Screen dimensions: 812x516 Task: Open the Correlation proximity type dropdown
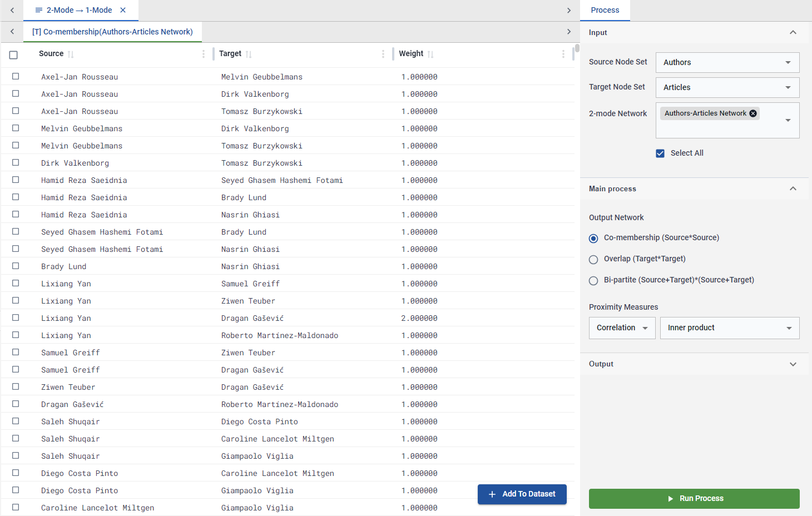622,328
